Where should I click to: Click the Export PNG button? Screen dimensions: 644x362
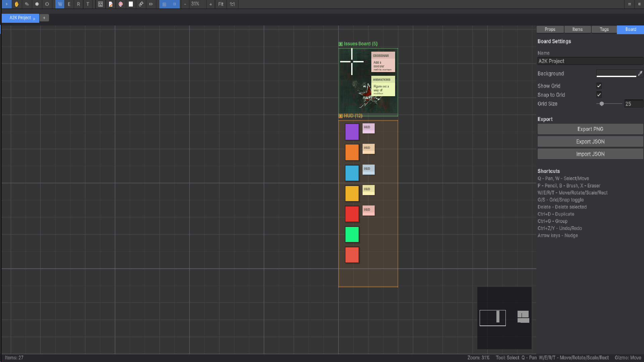pyautogui.click(x=590, y=129)
